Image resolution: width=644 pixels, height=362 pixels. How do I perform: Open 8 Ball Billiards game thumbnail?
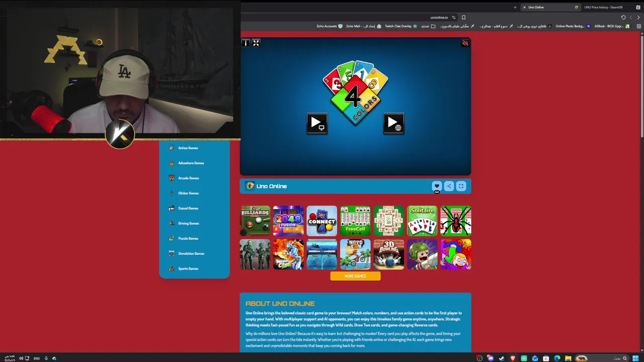[x=255, y=221]
